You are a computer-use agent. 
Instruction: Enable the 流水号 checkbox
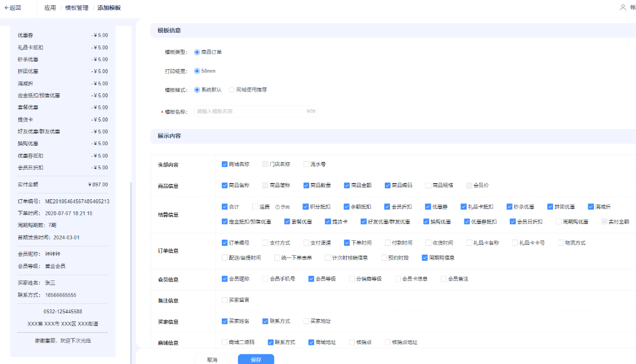click(x=307, y=164)
